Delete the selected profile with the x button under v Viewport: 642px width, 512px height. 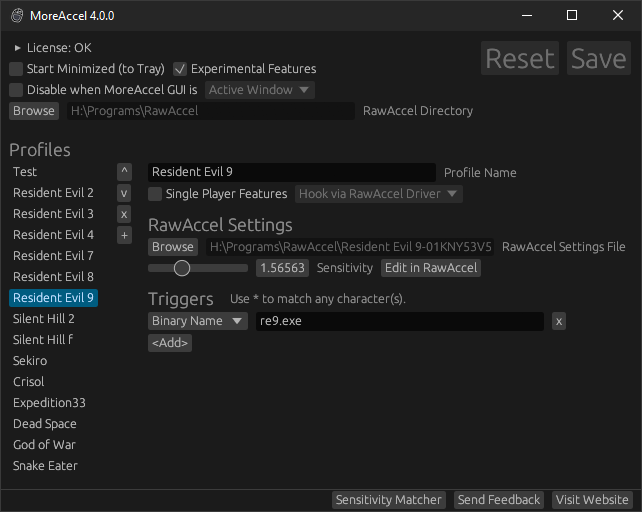pos(124,214)
